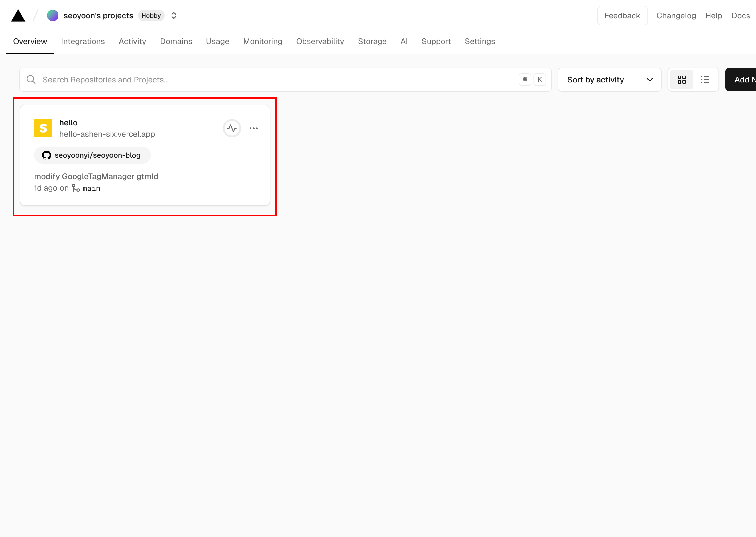
Task: Click the Vercel triangle logo
Action: click(x=18, y=16)
